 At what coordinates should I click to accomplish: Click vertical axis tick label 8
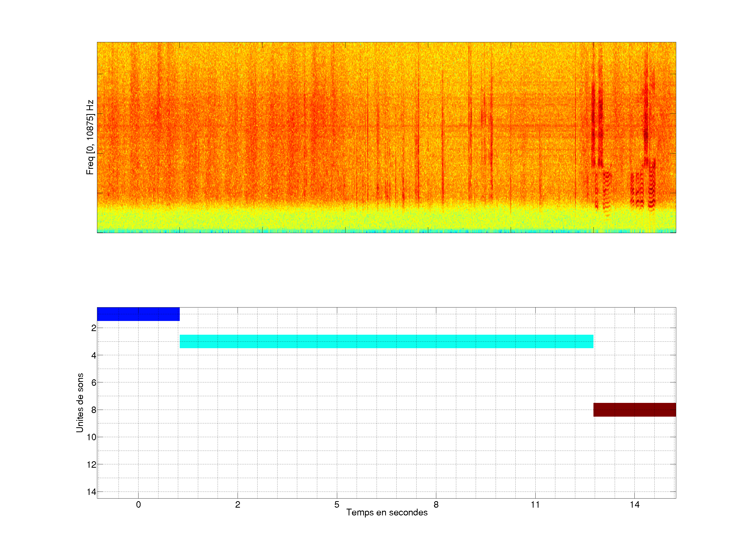tap(94, 410)
